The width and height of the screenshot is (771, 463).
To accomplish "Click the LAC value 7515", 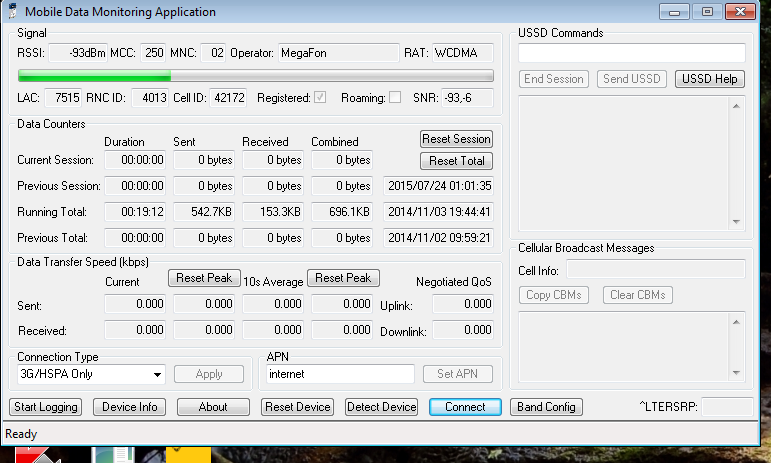I will pos(63,98).
